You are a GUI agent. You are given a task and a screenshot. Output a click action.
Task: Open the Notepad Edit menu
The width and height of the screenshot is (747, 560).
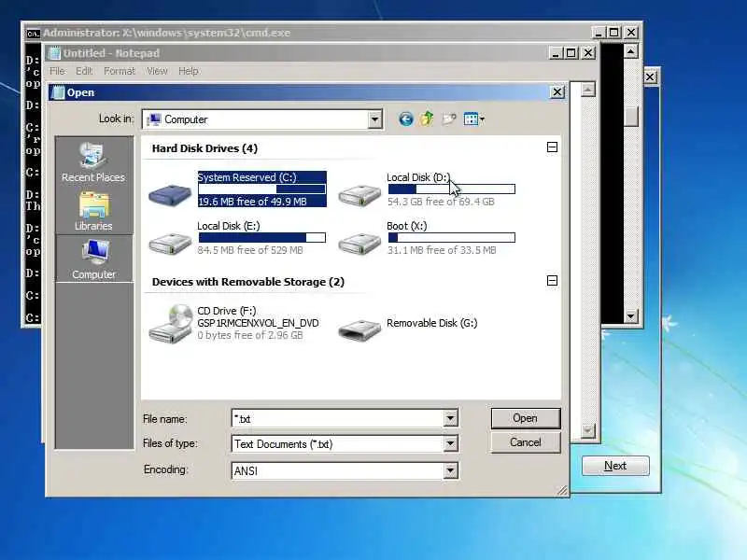pos(84,71)
